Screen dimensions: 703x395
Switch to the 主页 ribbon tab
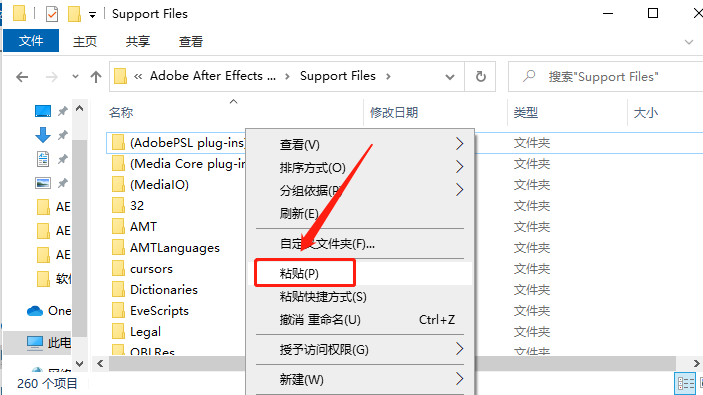click(85, 42)
